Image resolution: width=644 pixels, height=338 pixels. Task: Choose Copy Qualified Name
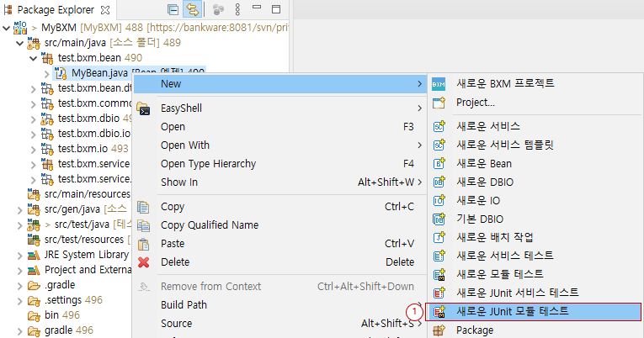pos(209,225)
